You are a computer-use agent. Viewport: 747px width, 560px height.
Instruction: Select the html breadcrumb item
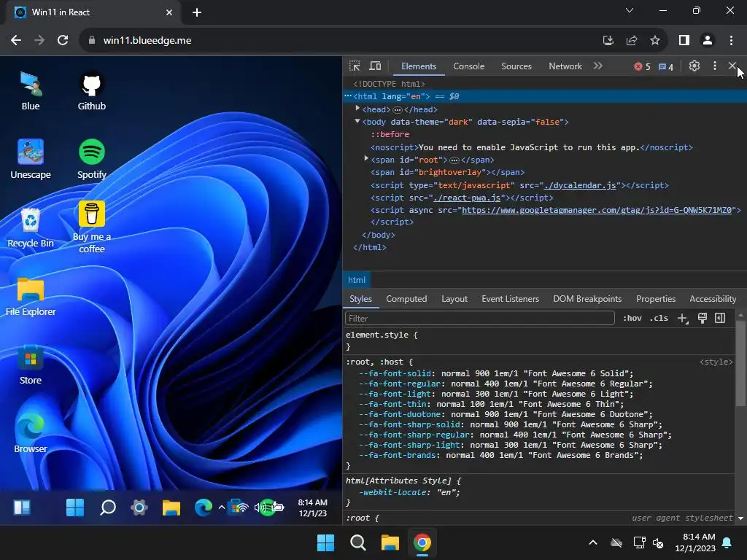pyautogui.click(x=357, y=280)
